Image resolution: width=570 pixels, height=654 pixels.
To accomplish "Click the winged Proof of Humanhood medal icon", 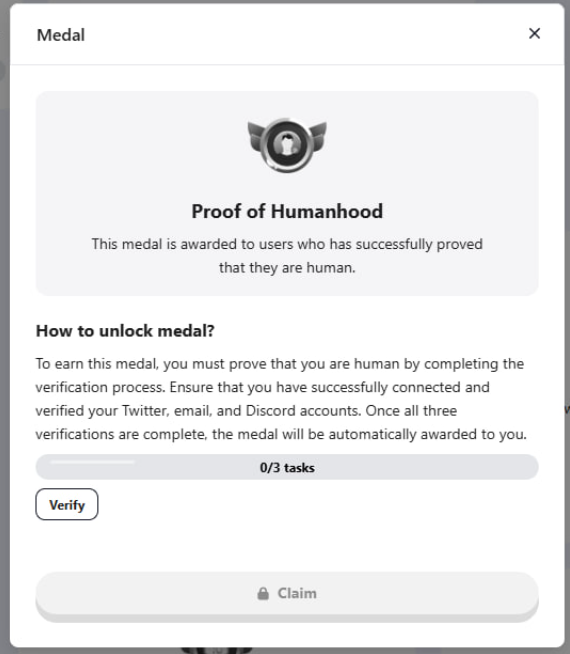I will 287,145.
